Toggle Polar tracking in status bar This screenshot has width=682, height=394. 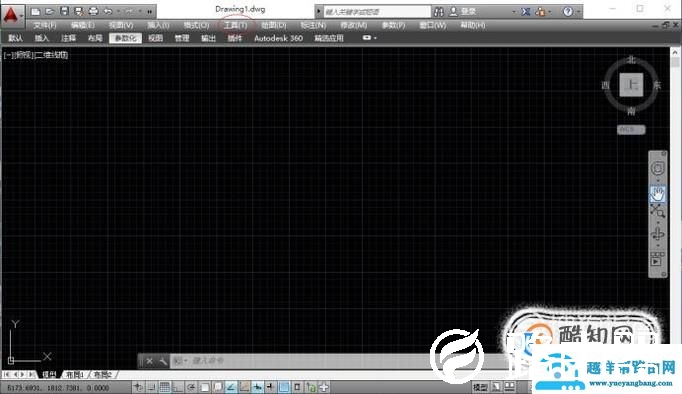[191, 387]
